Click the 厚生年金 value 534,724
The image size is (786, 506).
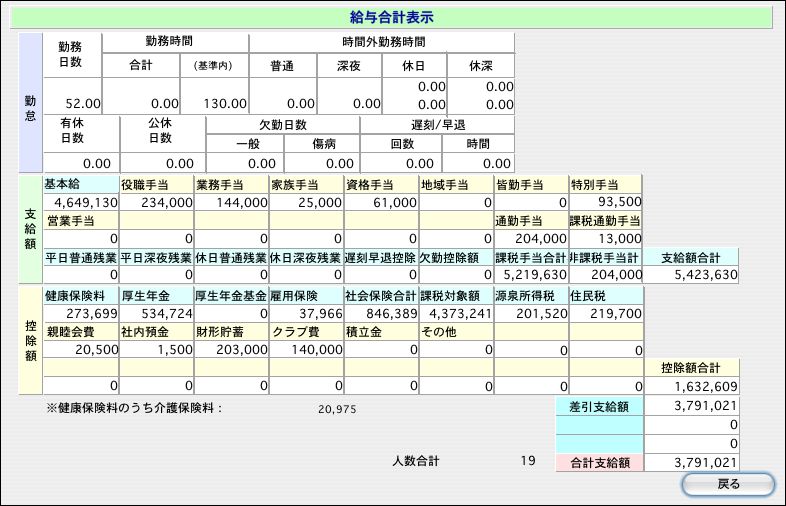point(156,313)
